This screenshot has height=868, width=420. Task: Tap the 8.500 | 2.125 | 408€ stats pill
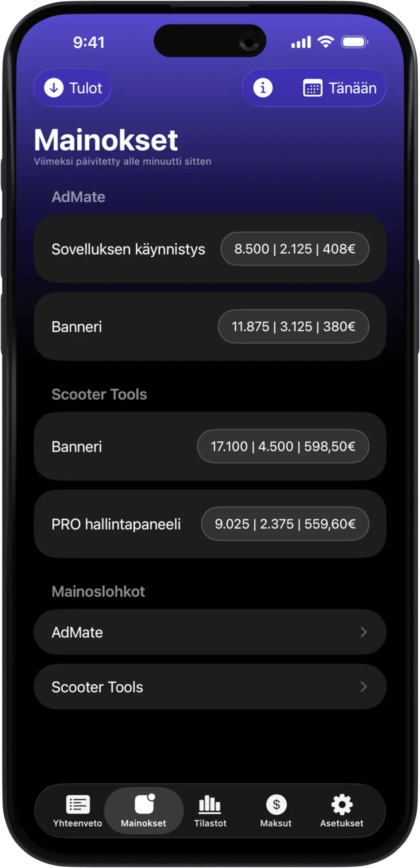coord(295,249)
